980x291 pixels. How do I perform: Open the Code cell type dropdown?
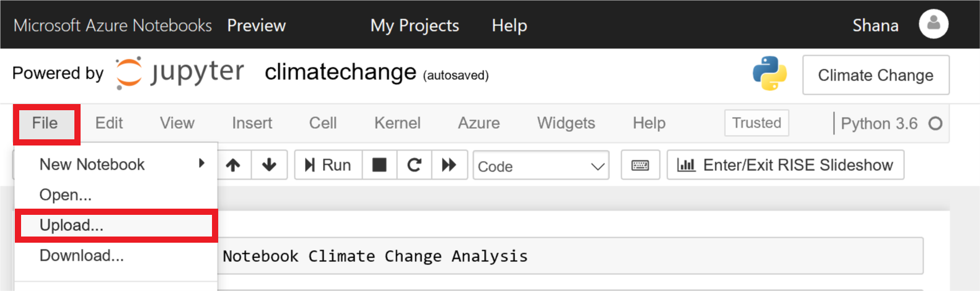click(541, 166)
